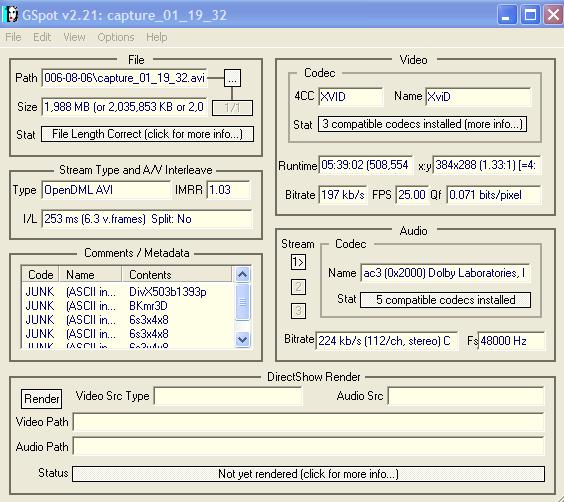Click the Contents column header
The width and height of the screenshot is (564, 502).
pyautogui.click(x=177, y=275)
